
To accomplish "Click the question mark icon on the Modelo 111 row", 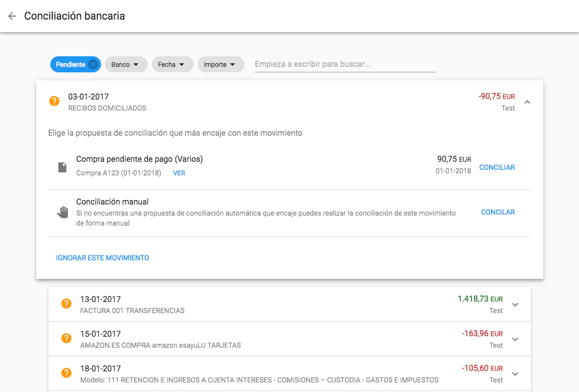I will (x=66, y=373).
